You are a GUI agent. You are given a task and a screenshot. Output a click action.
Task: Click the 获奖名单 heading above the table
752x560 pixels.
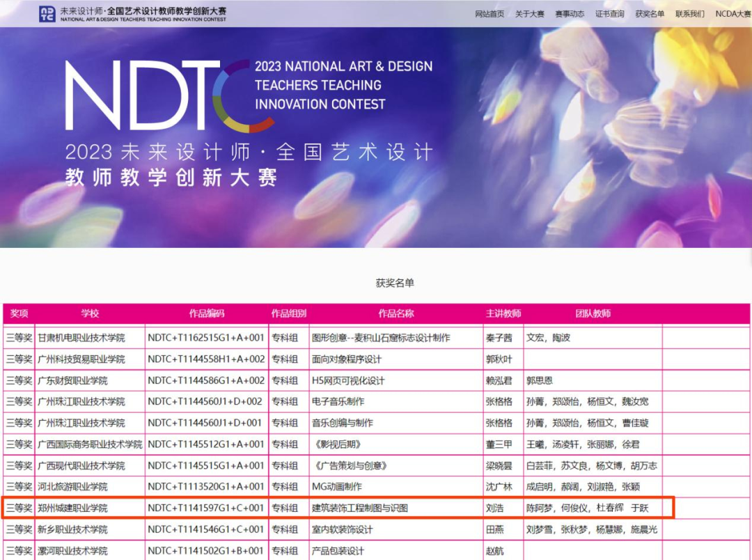pyautogui.click(x=395, y=283)
